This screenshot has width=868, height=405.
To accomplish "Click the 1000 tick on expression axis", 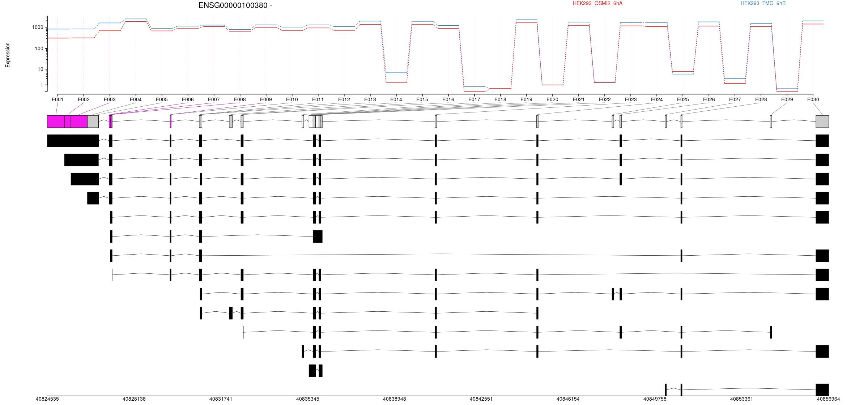I will point(38,27).
